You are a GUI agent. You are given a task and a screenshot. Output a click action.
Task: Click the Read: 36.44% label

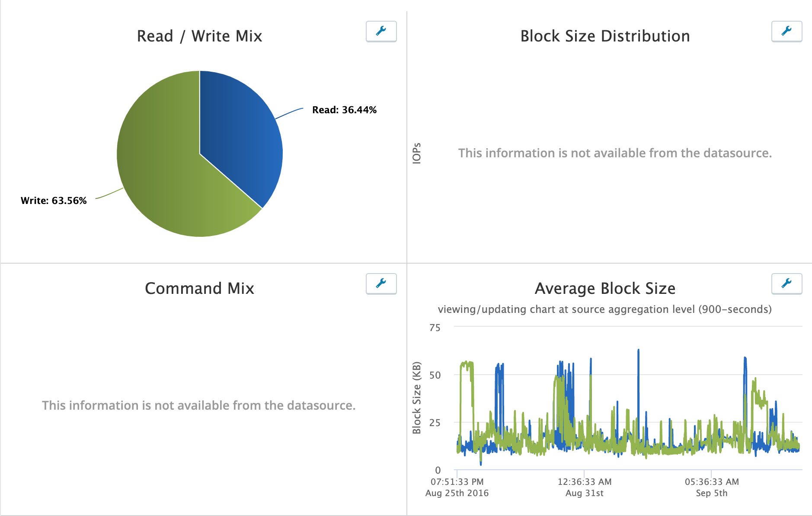344,110
